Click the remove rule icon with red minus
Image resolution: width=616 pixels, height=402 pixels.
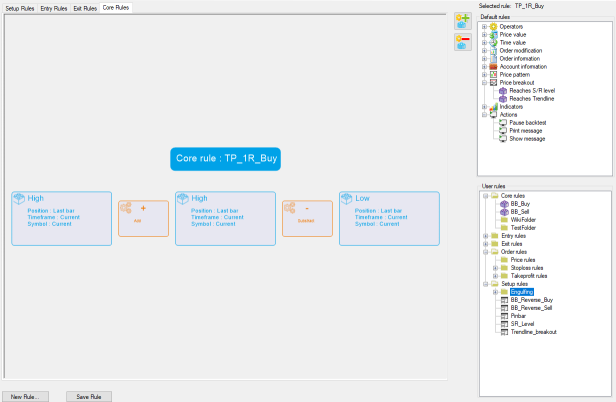pyautogui.click(x=463, y=42)
